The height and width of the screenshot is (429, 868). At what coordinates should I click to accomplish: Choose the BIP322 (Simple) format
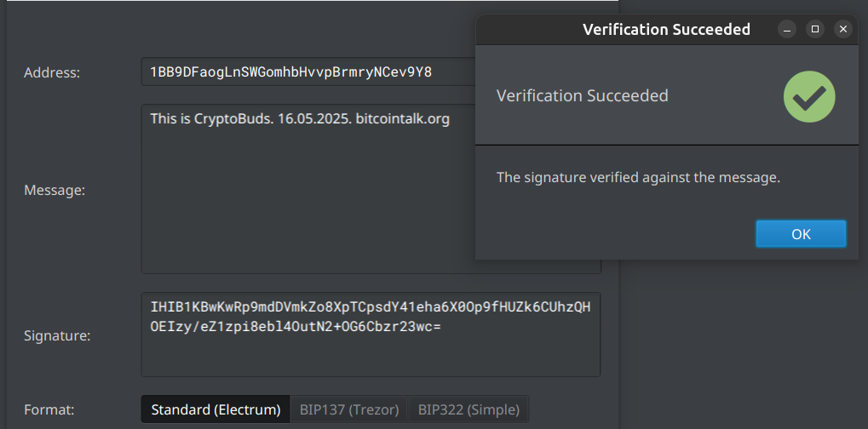[x=468, y=409]
